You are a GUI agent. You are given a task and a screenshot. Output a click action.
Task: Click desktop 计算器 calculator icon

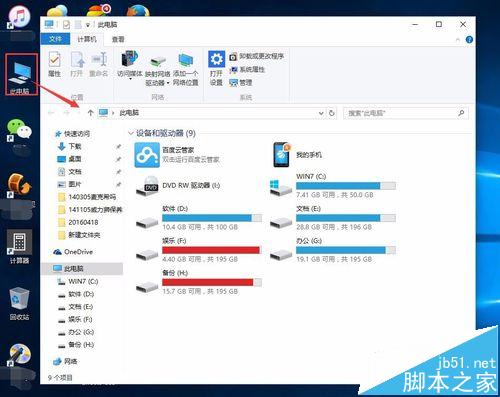click(19, 247)
